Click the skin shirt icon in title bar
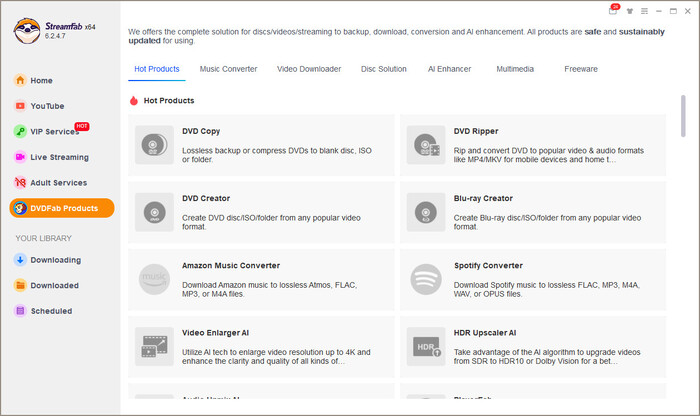Screen dimensions: 700x416 (x=629, y=11)
